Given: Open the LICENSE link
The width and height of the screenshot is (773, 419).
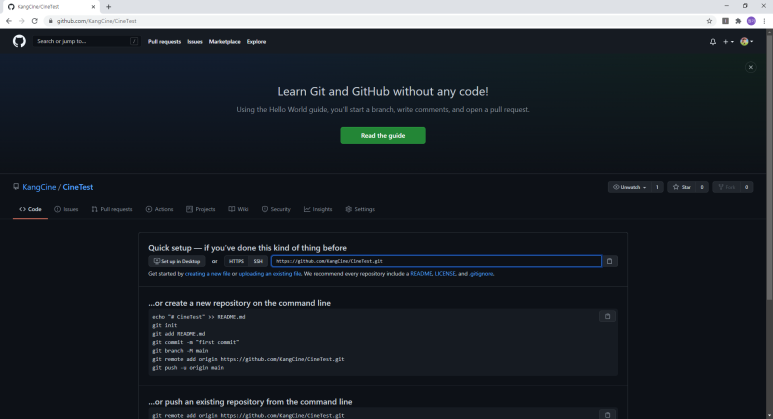Looking at the screenshot, I should 445,274.
